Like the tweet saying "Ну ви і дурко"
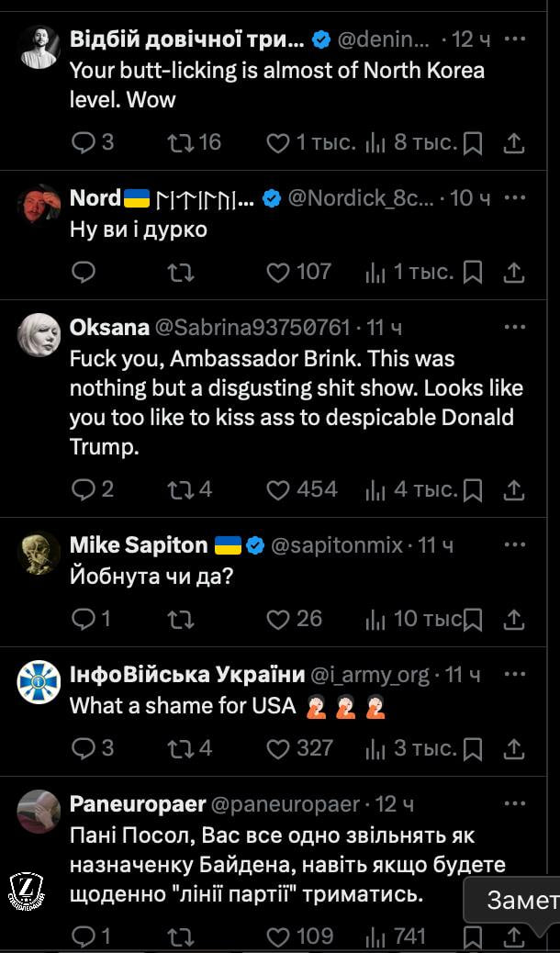The width and height of the screenshot is (560, 953). 278,272
